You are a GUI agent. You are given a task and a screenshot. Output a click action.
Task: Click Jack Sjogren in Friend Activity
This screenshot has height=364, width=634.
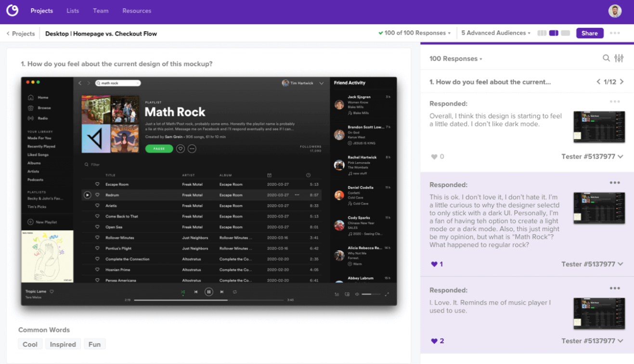pos(359,97)
